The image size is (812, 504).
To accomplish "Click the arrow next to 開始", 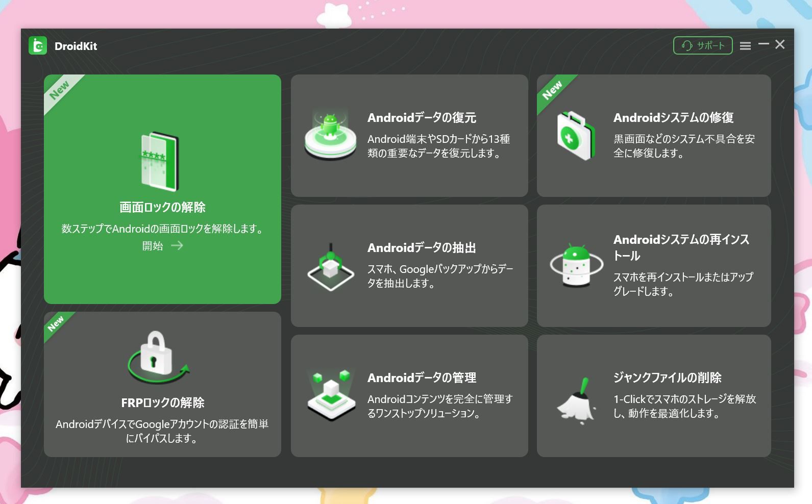I will pyautogui.click(x=177, y=246).
